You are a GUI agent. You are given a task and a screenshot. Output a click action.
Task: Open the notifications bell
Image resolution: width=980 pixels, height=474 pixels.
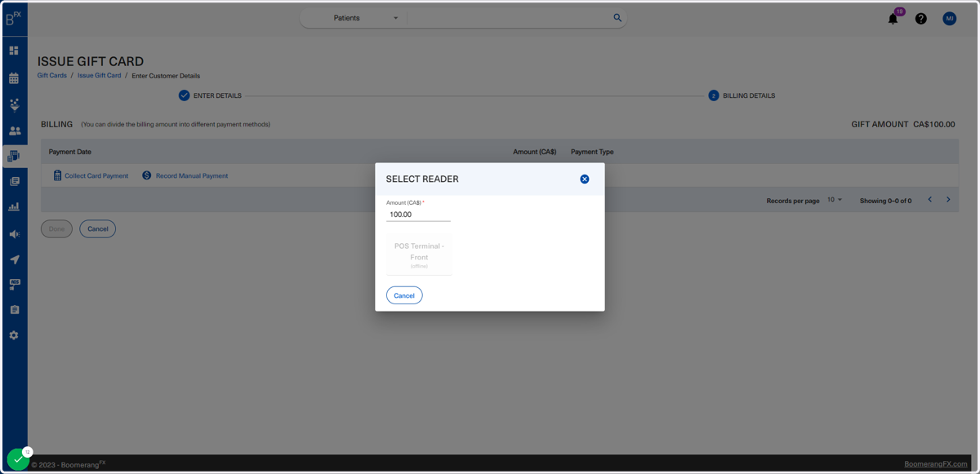coord(893,18)
